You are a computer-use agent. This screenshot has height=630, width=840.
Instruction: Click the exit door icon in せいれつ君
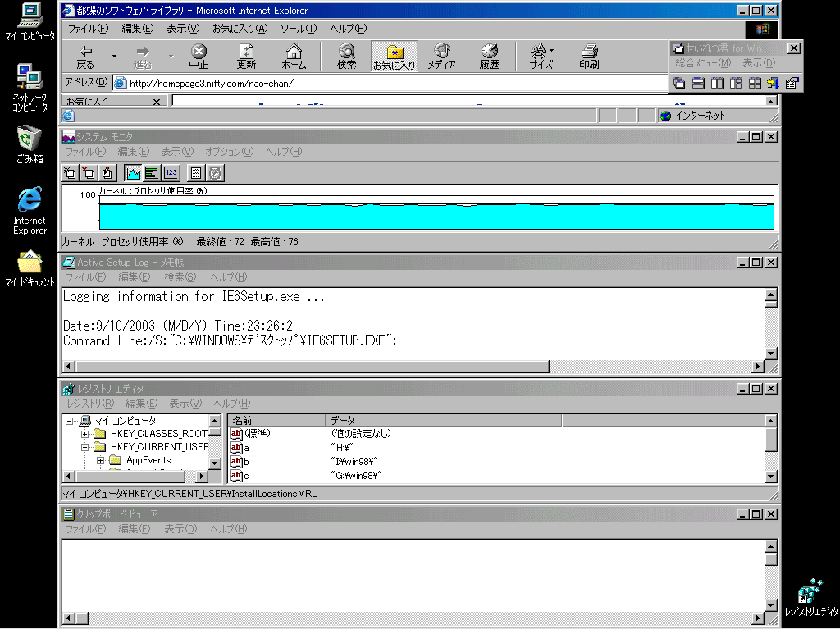click(773, 83)
